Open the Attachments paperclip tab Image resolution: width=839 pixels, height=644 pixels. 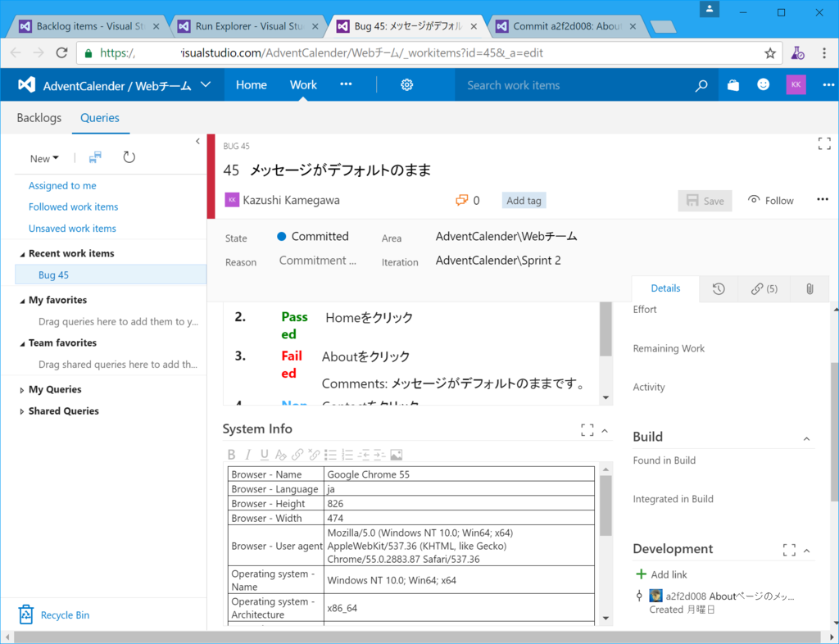[x=810, y=289]
